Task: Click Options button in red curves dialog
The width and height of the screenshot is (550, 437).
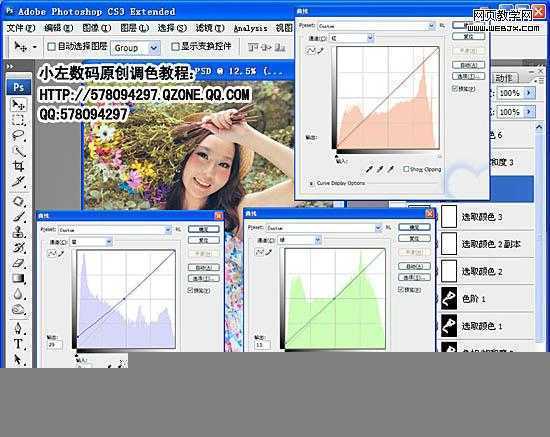Action: click(469, 76)
